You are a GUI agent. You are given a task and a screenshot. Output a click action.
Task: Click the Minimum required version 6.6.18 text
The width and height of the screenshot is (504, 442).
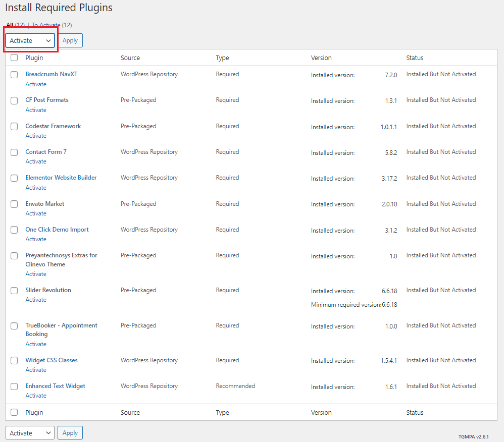click(x=354, y=305)
